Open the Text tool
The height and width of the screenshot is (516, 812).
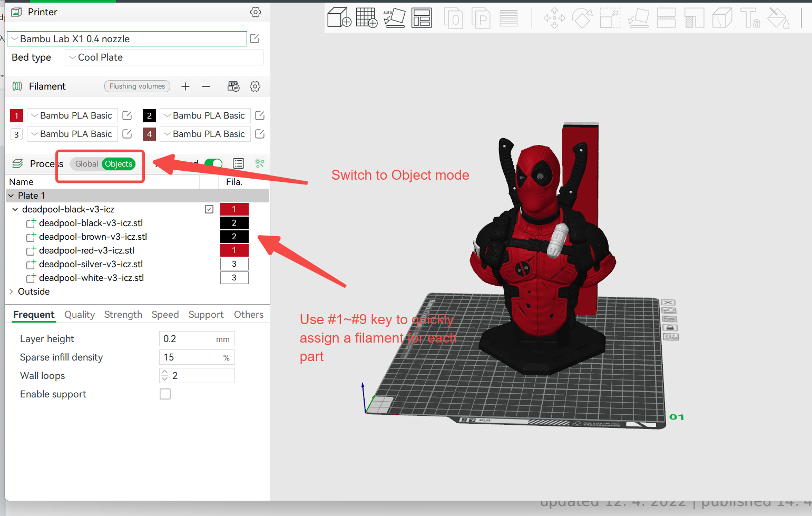pyautogui.click(x=750, y=17)
